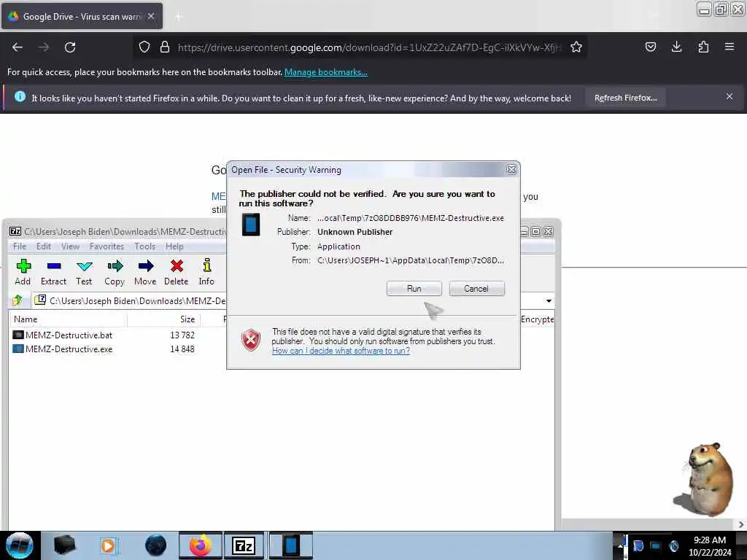This screenshot has width=747, height=560.
Task: Open Firefox downloads panel
Action: point(676,47)
